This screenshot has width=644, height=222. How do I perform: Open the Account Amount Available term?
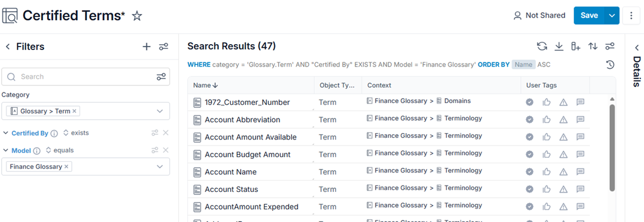point(251,137)
